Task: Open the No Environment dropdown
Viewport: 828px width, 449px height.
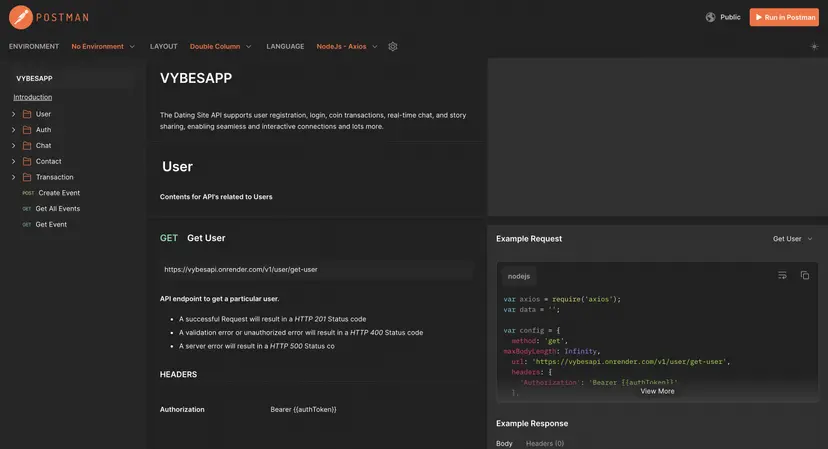Action: (103, 46)
